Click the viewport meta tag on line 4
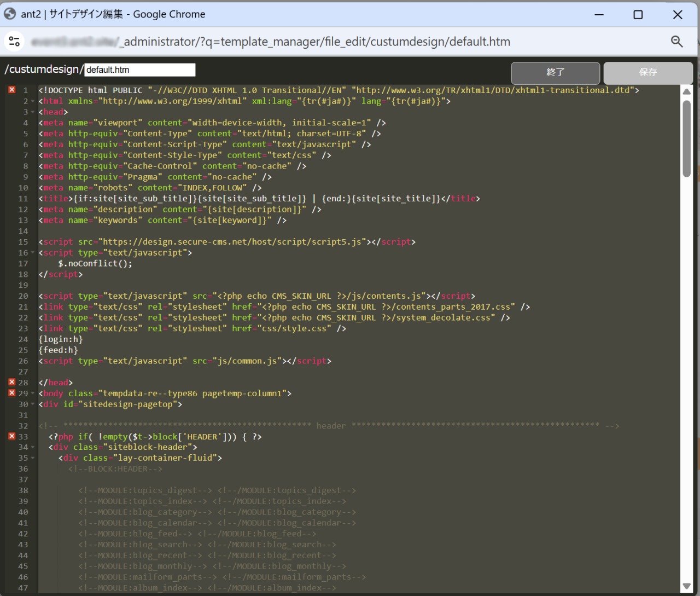This screenshot has width=700, height=596. point(212,123)
